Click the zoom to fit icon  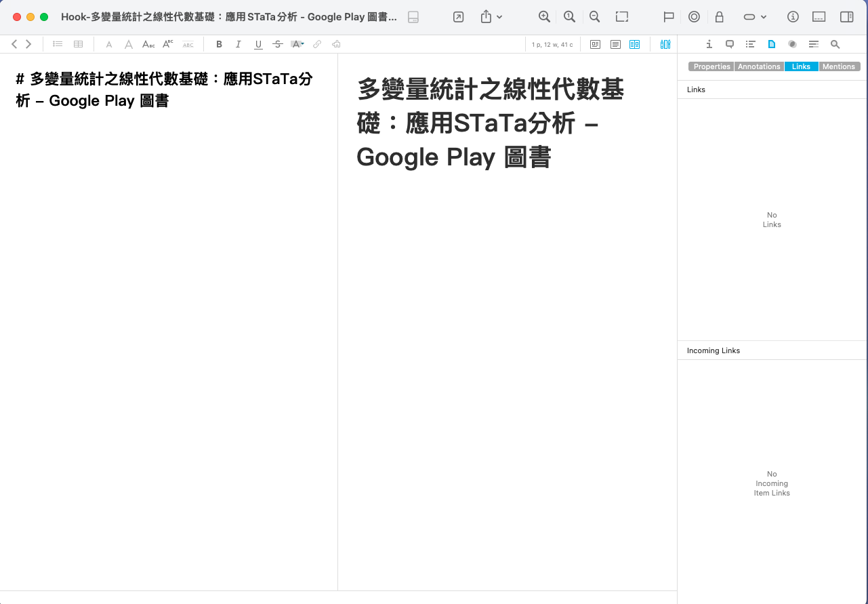click(x=622, y=17)
